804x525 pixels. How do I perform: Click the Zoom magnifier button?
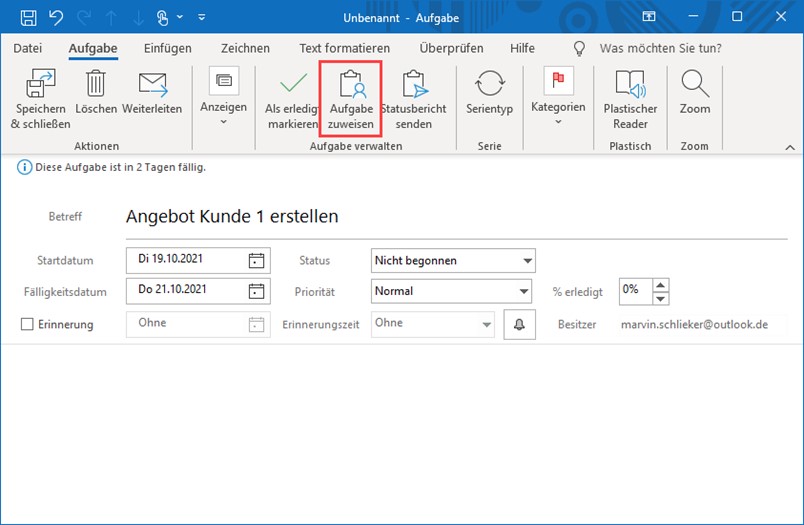tap(695, 92)
